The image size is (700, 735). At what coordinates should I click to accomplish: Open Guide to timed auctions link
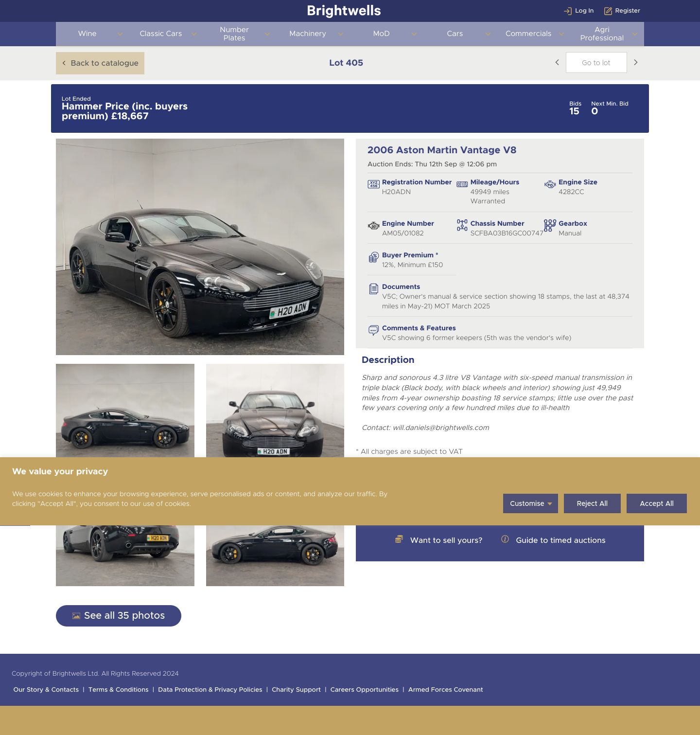(x=560, y=540)
